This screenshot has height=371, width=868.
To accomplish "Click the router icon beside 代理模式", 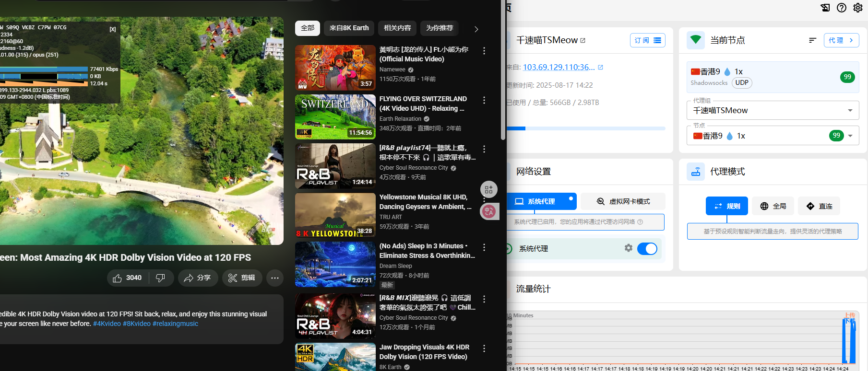I will coord(696,171).
